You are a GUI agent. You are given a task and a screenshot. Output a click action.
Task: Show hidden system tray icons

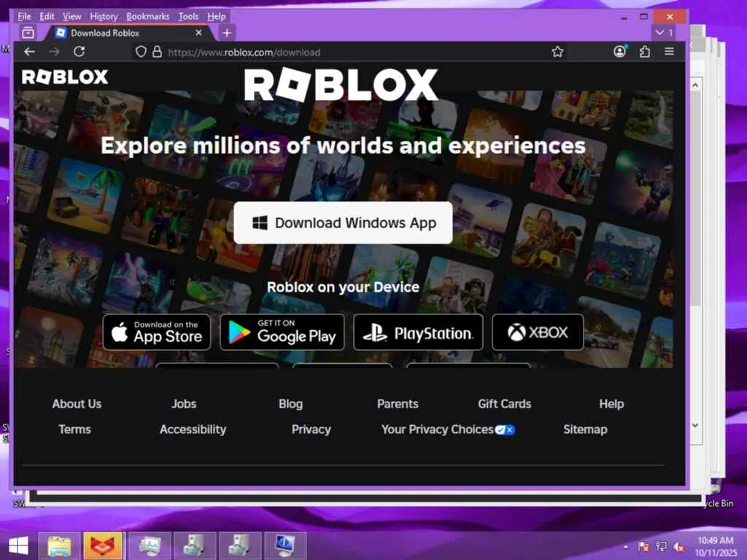pos(625,546)
